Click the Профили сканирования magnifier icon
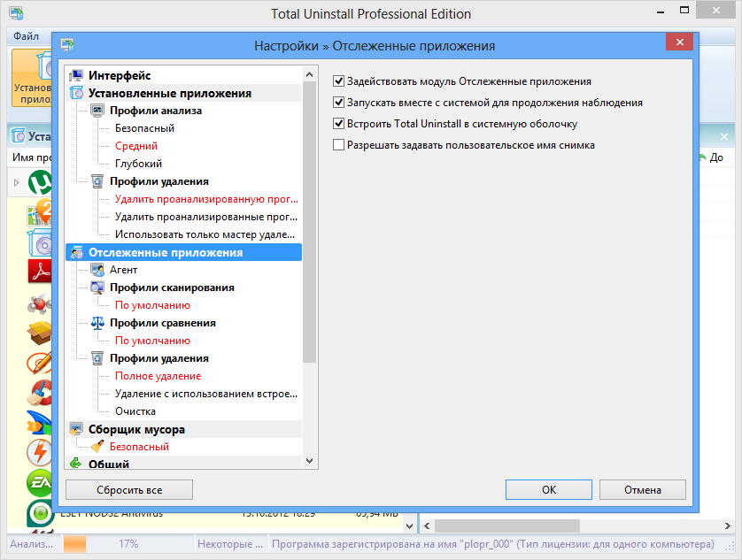742x560 pixels. point(97,288)
